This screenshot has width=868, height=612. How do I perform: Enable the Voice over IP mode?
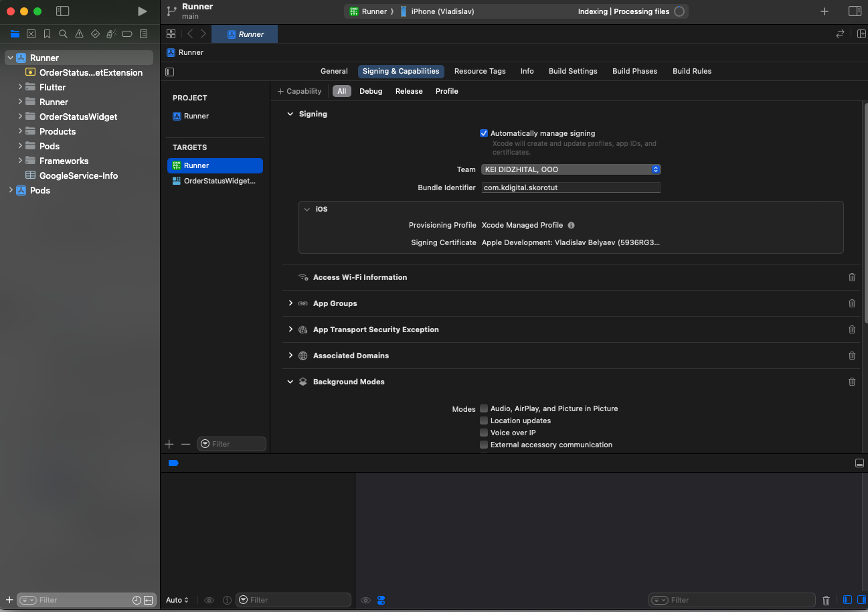(484, 433)
